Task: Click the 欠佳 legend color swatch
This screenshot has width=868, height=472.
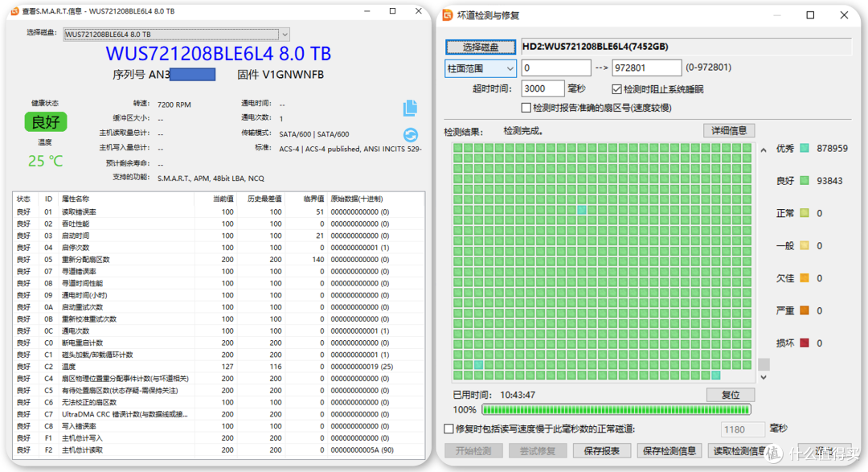Action: coord(805,278)
